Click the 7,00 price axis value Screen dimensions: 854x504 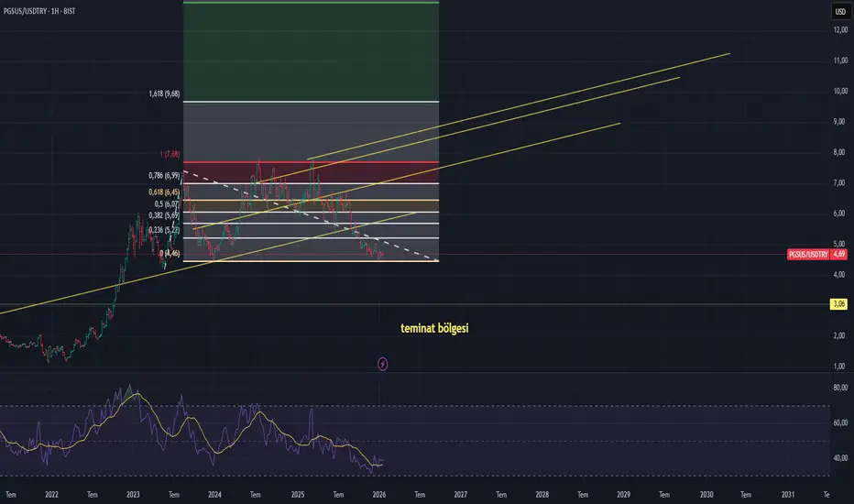click(840, 183)
